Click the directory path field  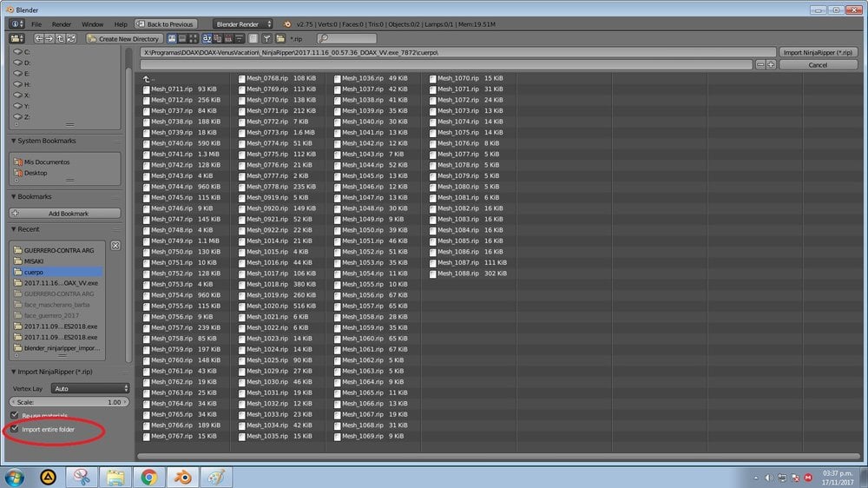click(x=458, y=52)
